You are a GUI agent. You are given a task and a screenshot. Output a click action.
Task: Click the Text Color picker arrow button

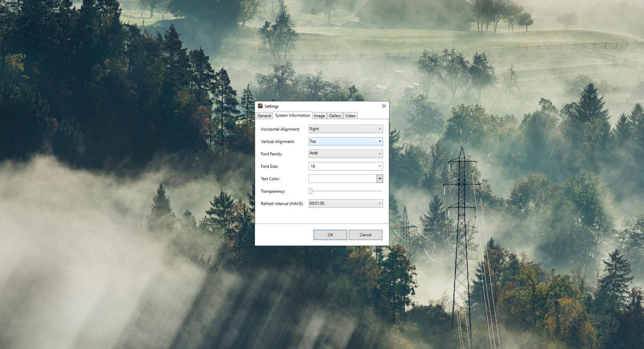[x=380, y=179]
